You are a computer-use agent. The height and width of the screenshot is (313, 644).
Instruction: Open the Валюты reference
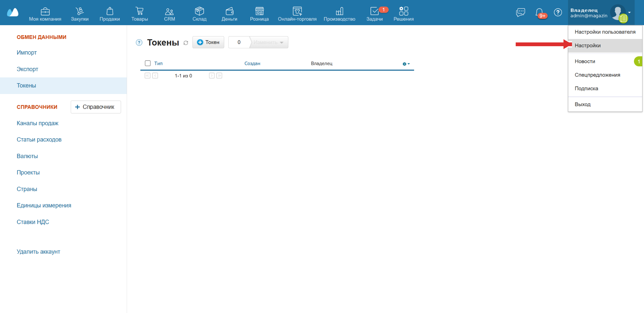(27, 156)
